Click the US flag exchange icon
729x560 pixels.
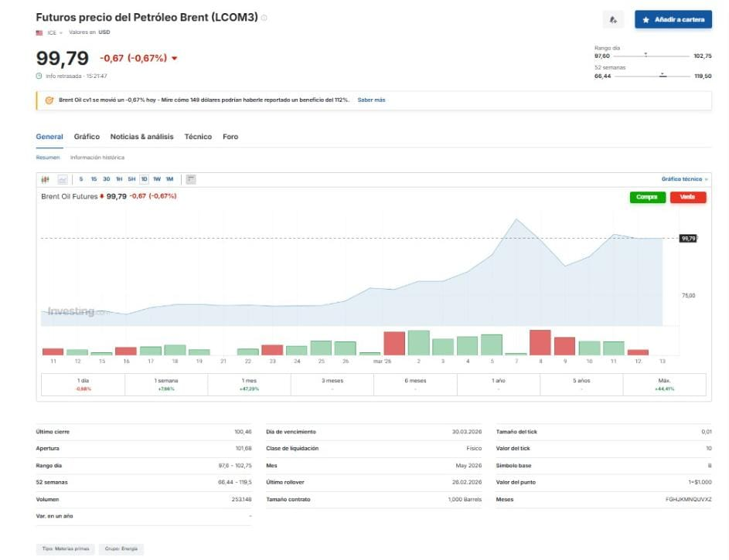[x=39, y=32]
